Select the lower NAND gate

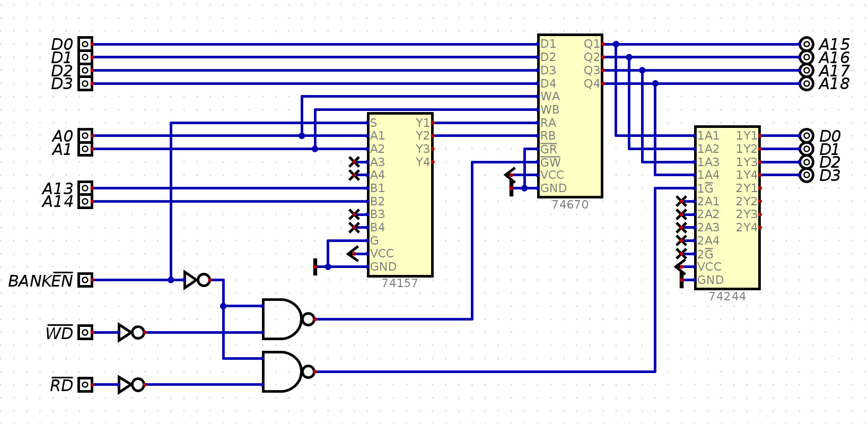point(284,371)
